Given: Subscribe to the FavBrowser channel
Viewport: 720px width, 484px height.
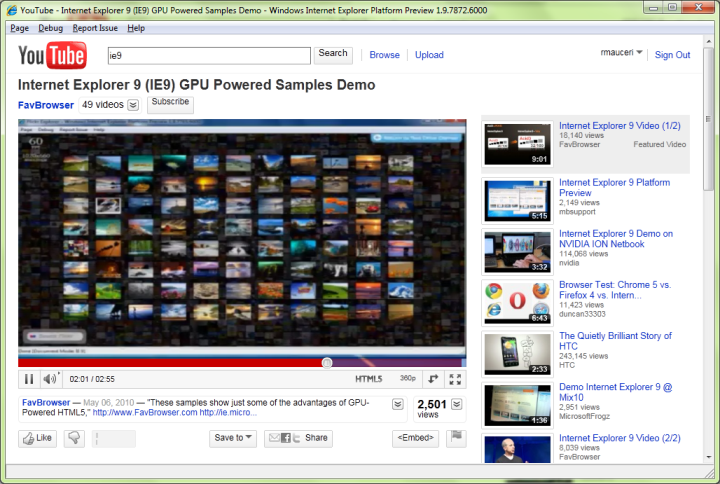Looking at the screenshot, I should (170, 104).
